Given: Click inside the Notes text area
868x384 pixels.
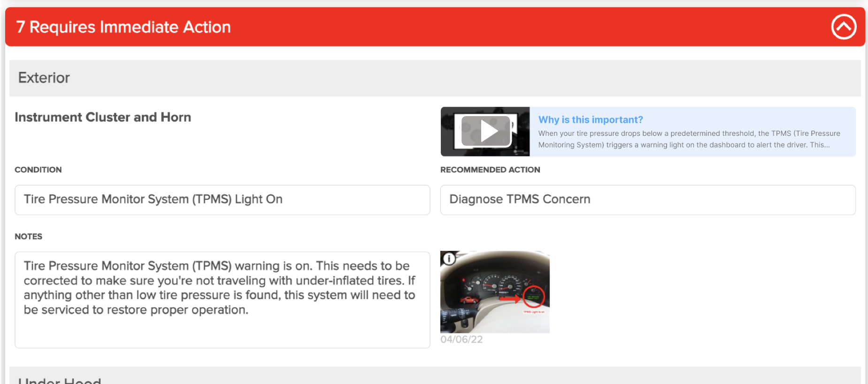Looking at the screenshot, I should [222, 300].
